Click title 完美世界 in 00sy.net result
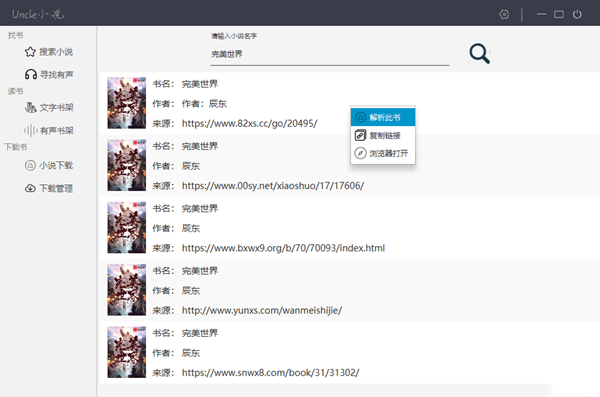Viewport: 600px width, 397px height. [x=200, y=146]
